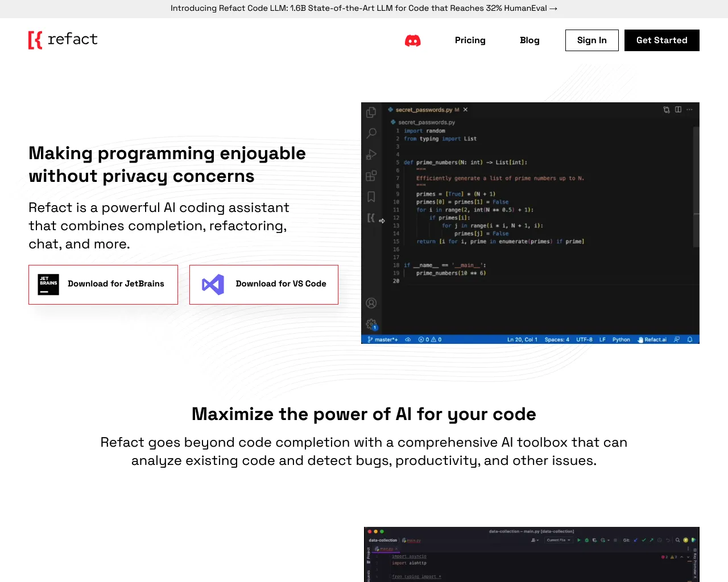This screenshot has height=582, width=728.
Task: Select the Refact icon in the activity bar
Action: 371,217
